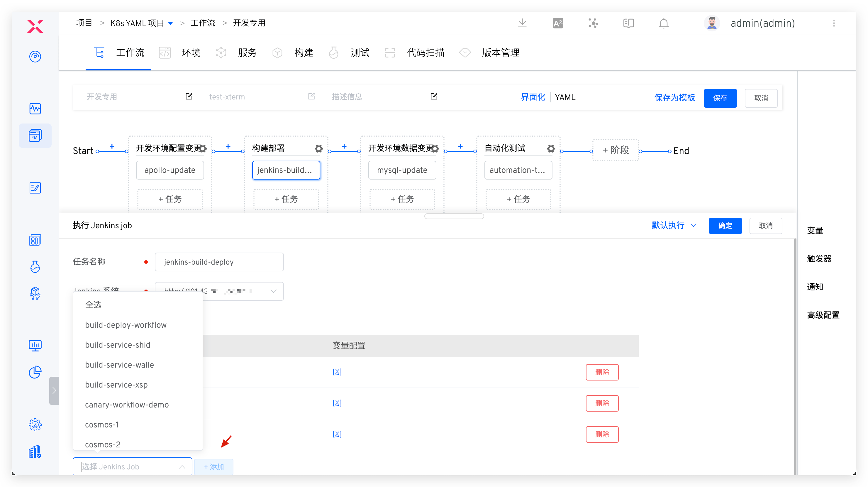This screenshot has width=868, height=487.
Task: Open the monitor-chart sidebar icon
Action: pos(35,346)
